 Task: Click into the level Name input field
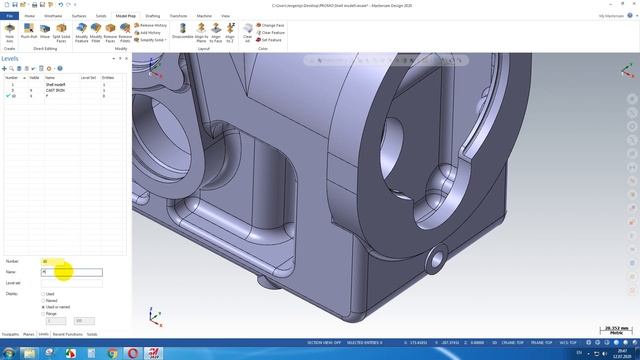click(72, 272)
